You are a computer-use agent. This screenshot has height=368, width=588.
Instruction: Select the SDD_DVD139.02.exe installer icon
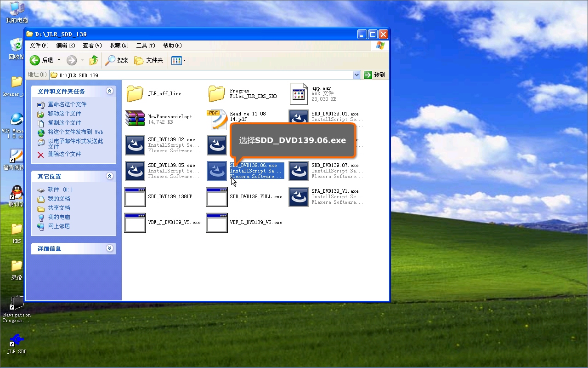pos(135,145)
